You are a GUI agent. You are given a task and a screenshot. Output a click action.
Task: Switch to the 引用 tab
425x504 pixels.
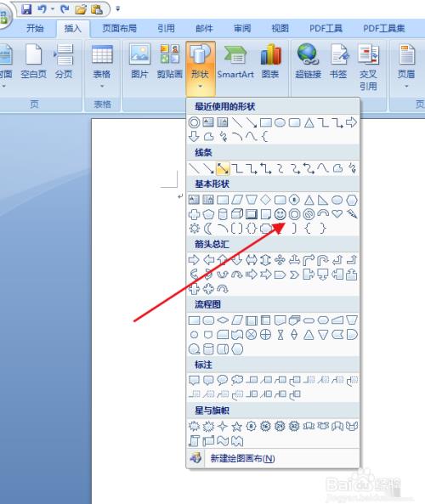click(166, 28)
